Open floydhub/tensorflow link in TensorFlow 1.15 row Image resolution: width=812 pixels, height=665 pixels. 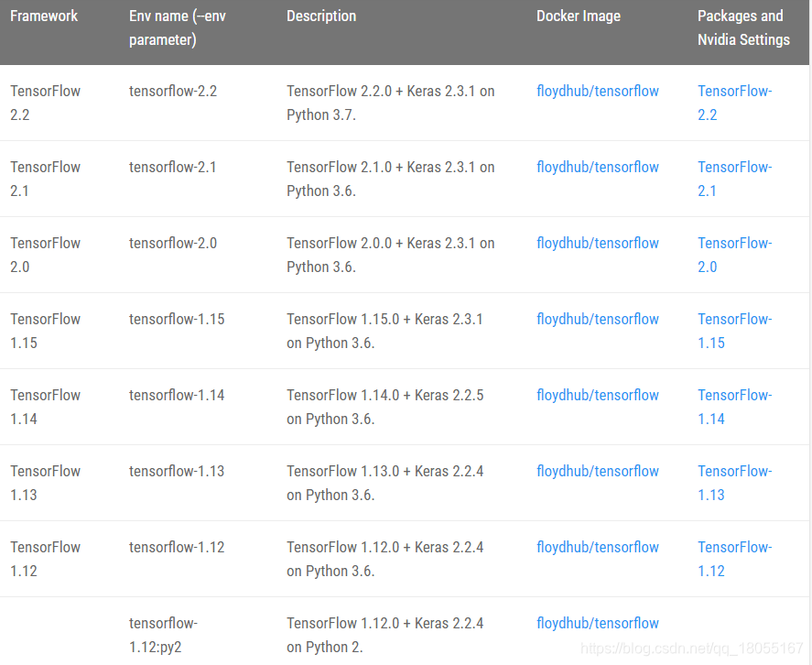(x=598, y=320)
